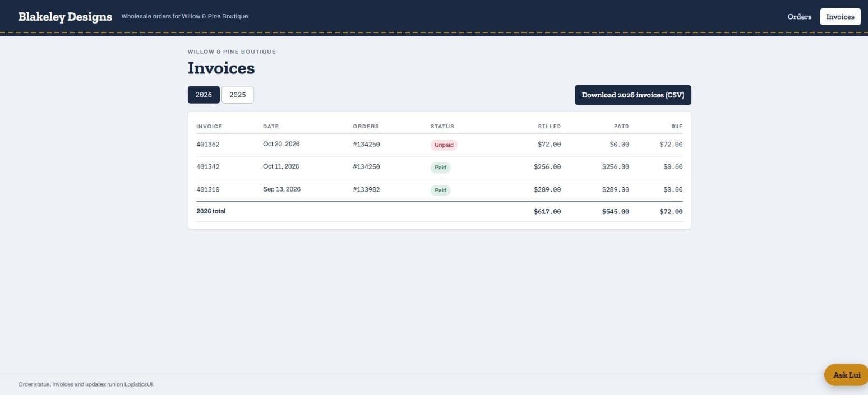This screenshot has height=395, width=868.
Task: Select the Unpaid status badge
Action: click(x=444, y=145)
